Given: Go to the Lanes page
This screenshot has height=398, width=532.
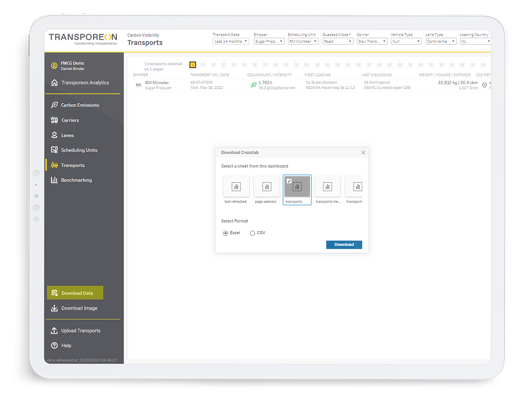Looking at the screenshot, I should [67, 135].
